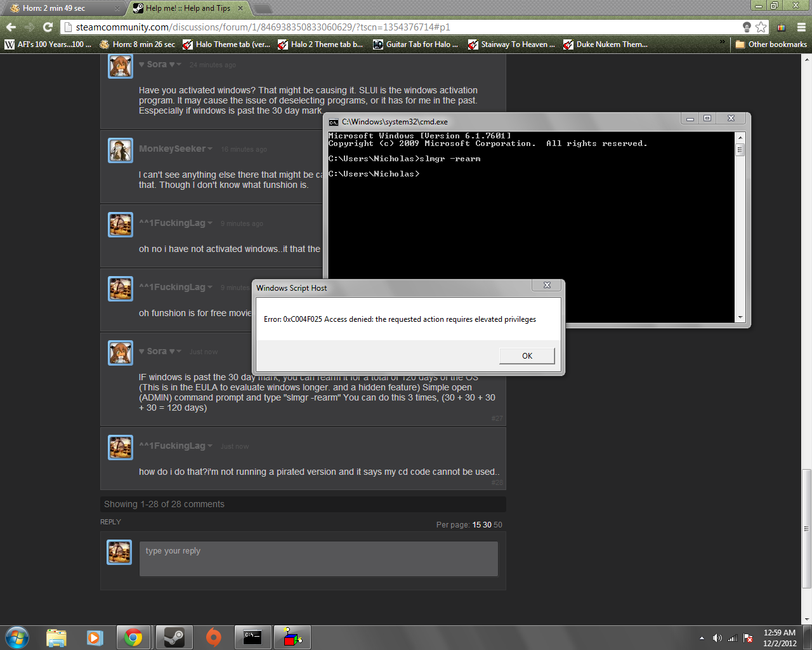This screenshot has width=812, height=650.
Task: Expand Sora's user menu on the Just now post
Action: [x=179, y=352]
